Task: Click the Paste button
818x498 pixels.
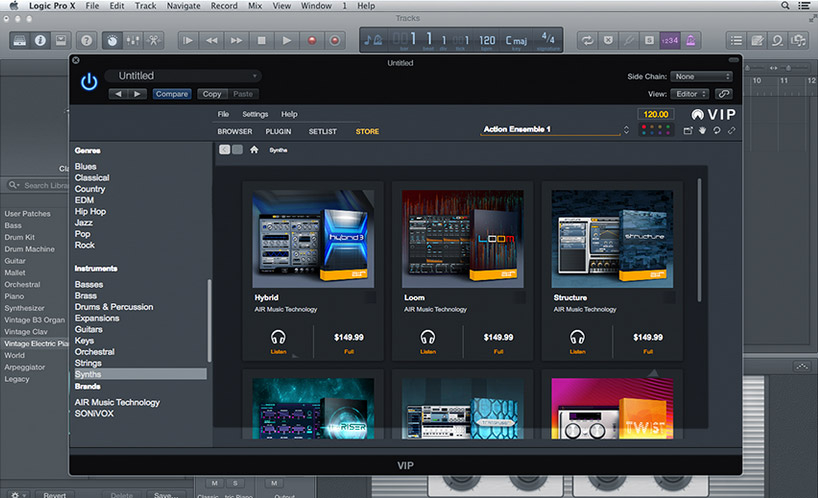Action: click(243, 94)
